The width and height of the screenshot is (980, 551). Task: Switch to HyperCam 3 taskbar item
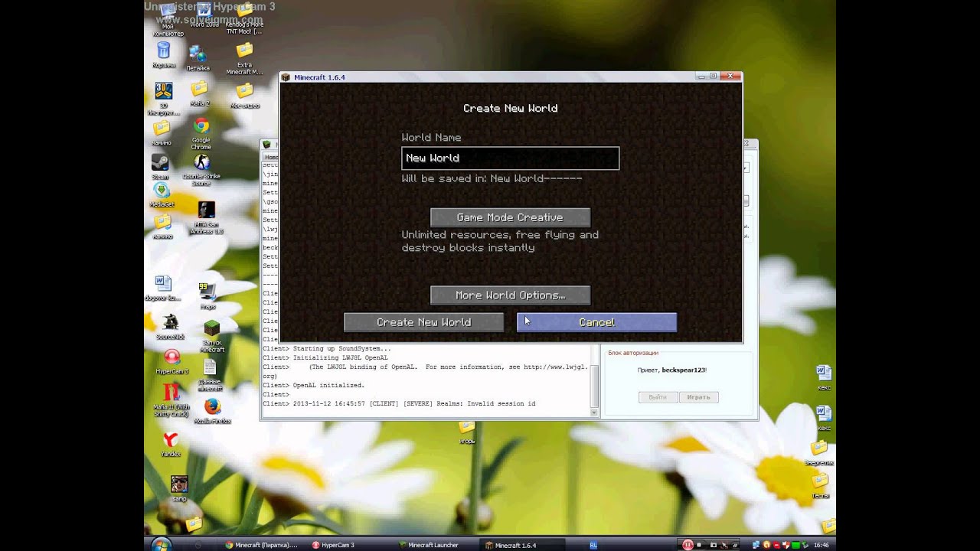[x=334, y=545]
